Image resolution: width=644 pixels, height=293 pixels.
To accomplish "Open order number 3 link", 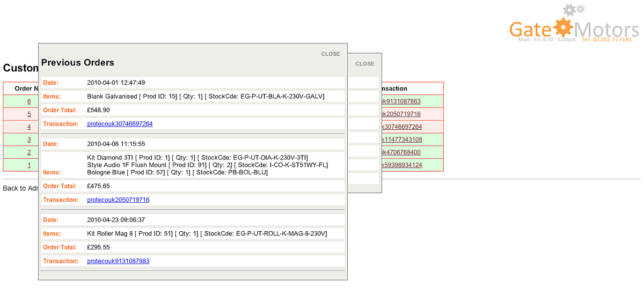I will (x=29, y=140).
